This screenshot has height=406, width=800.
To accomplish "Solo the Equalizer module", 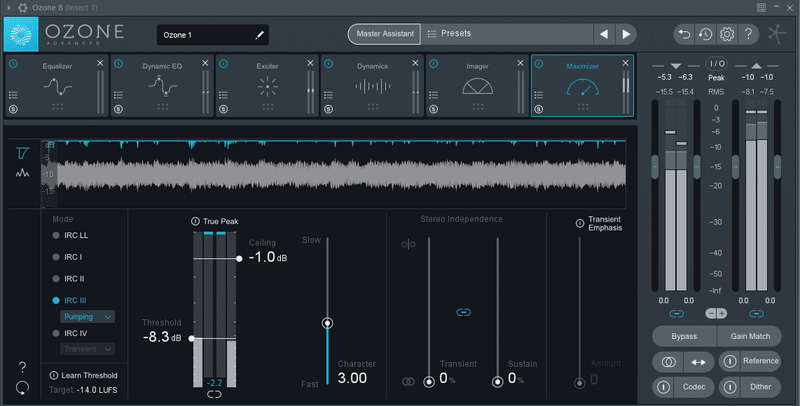I will pos(13,109).
